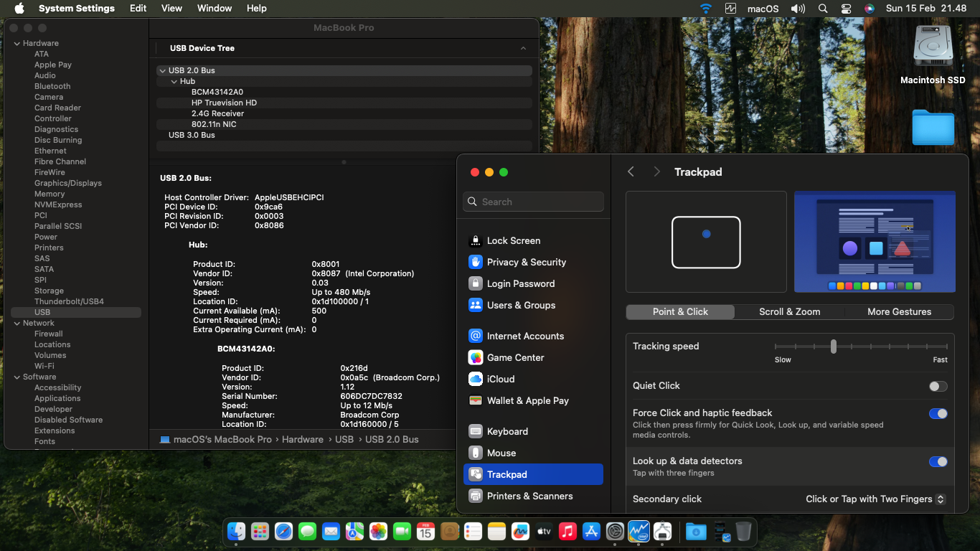Collapse the USB Device Tree header chevron

523,48
